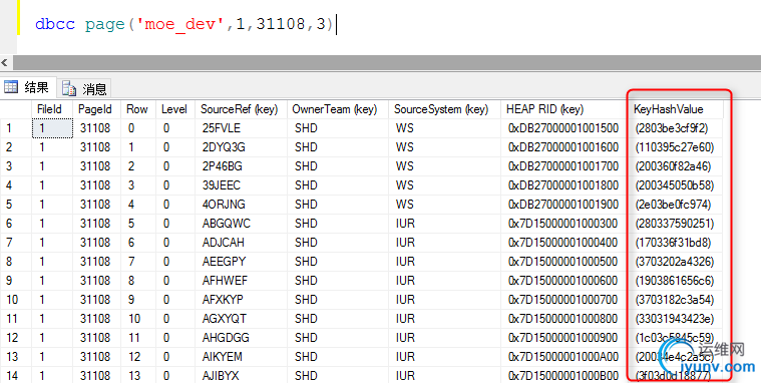Image resolution: width=761 pixels, height=383 pixels.
Task: Select the Level column header
Action: pos(175,109)
